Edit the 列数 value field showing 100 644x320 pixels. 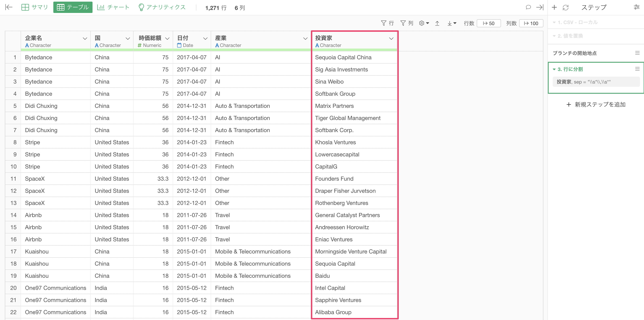coord(531,23)
